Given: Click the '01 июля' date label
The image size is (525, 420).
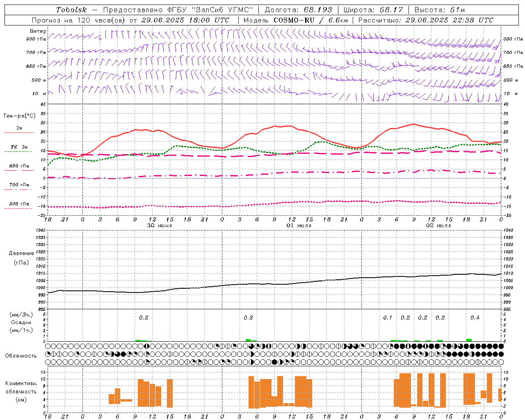Looking at the screenshot, I should (x=299, y=226).
